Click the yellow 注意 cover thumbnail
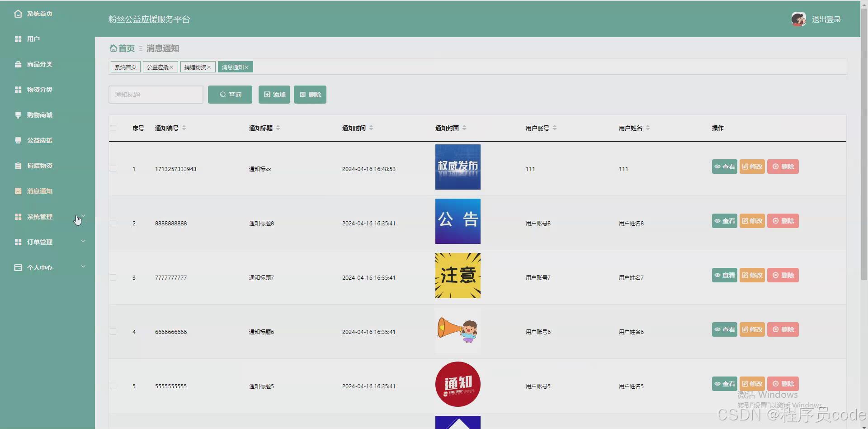This screenshot has height=429, width=868. 458,276
